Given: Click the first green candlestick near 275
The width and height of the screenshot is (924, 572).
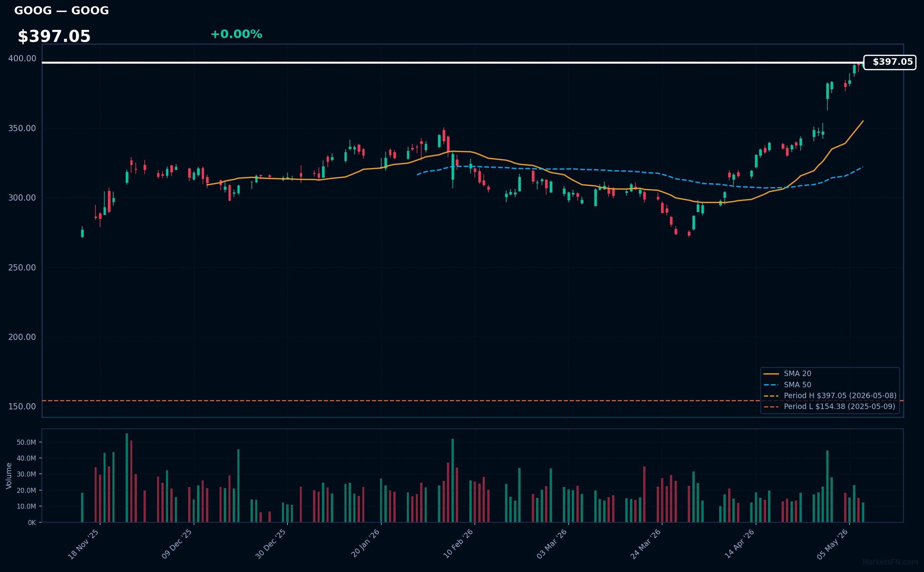Looking at the screenshot, I should tap(82, 232).
